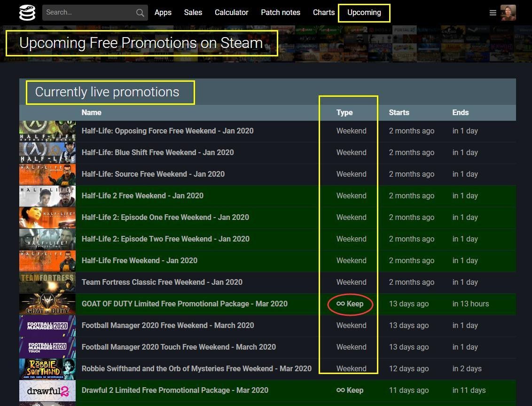Open Half-Life: Opposing Force Free Weekend link

click(168, 131)
